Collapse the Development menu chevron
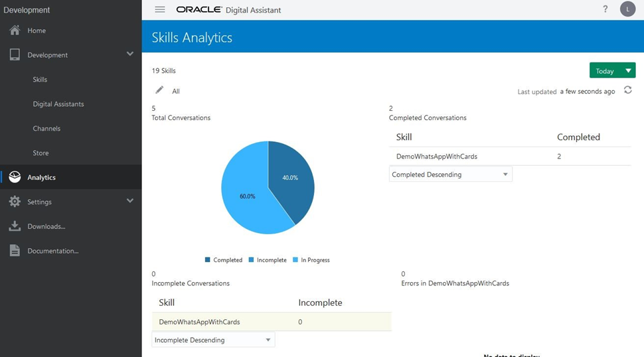 click(129, 54)
